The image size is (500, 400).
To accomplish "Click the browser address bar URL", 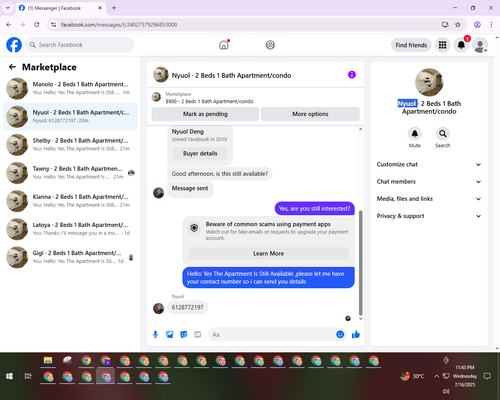I will pos(119,25).
